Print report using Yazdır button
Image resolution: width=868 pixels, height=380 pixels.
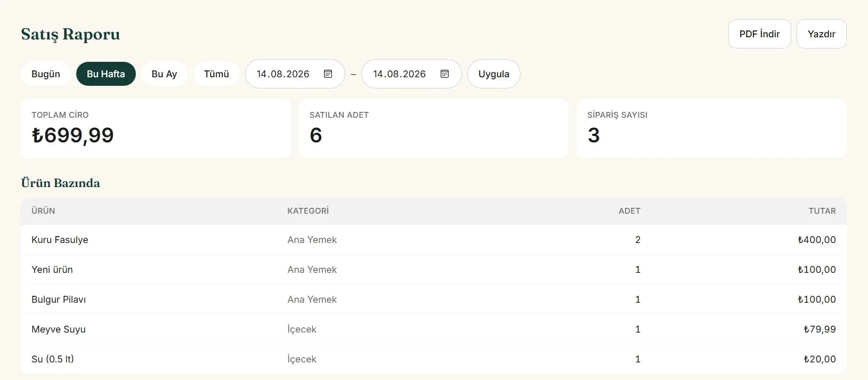coord(822,34)
